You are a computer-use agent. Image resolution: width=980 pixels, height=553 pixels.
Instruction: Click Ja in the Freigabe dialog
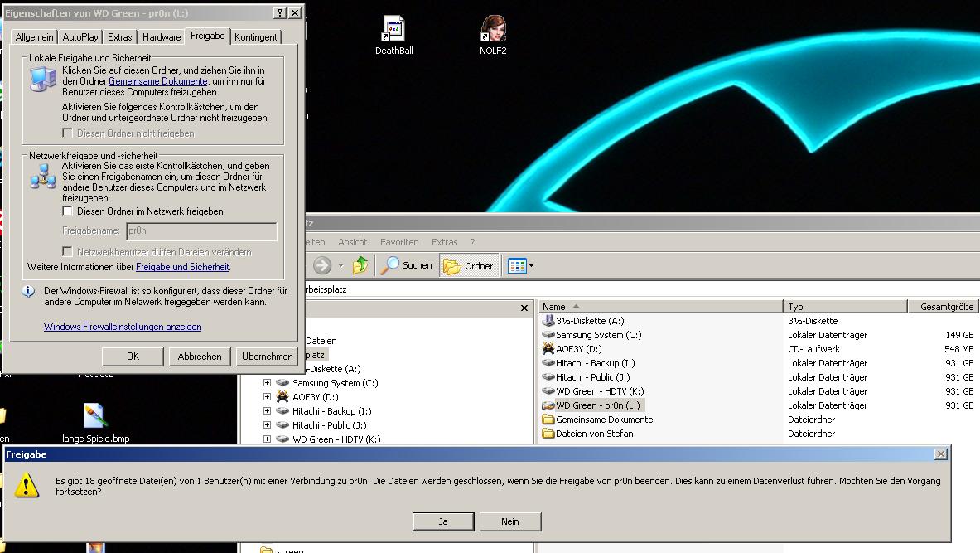point(443,521)
